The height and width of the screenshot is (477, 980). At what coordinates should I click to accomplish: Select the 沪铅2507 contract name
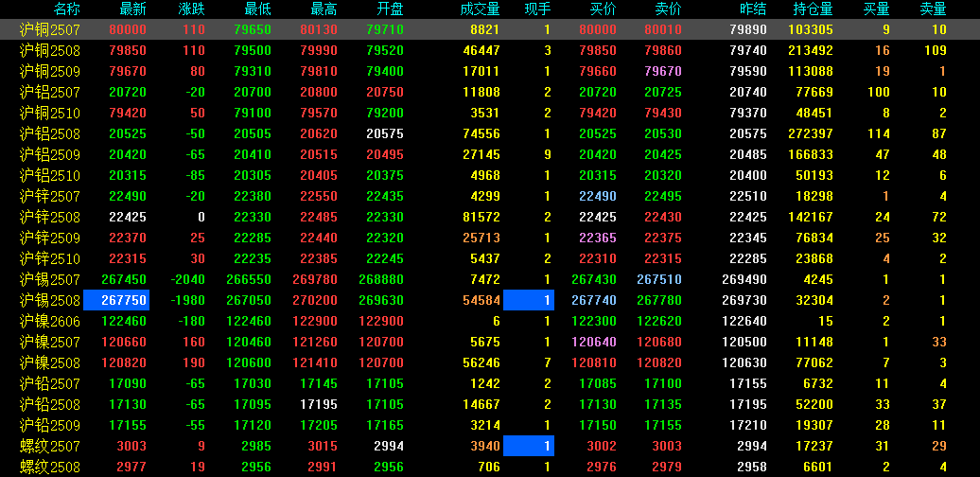click(49, 384)
